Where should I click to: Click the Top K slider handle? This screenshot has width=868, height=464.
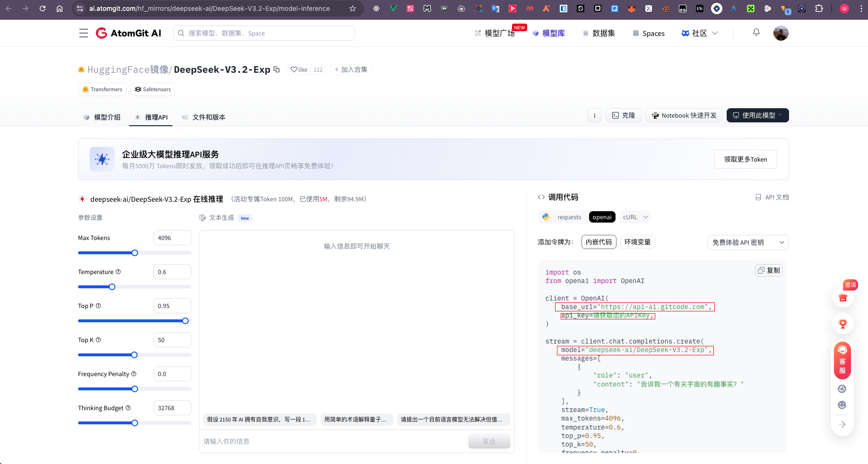[x=134, y=355]
